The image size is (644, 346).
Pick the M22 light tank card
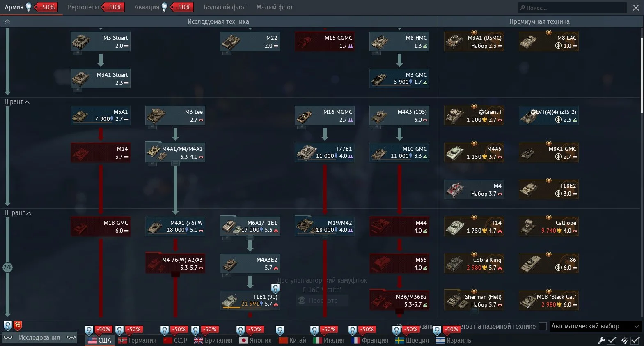[250, 42]
